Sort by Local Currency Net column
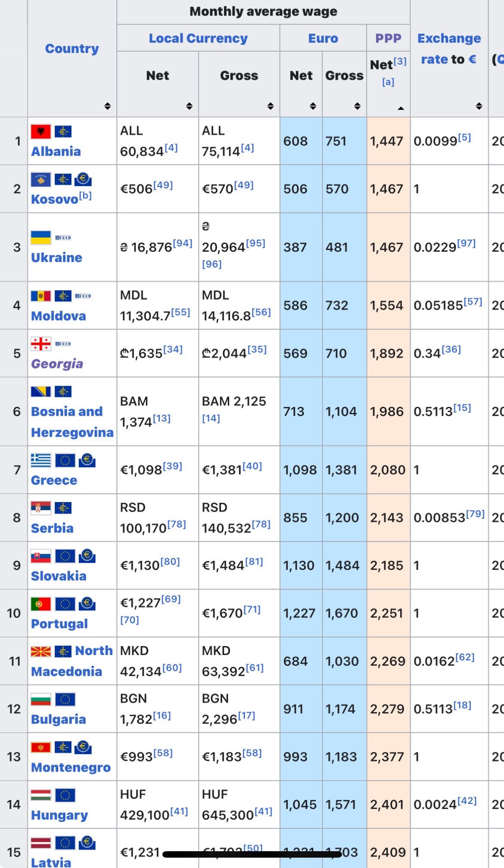 pyautogui.click(x=189, y=106)
